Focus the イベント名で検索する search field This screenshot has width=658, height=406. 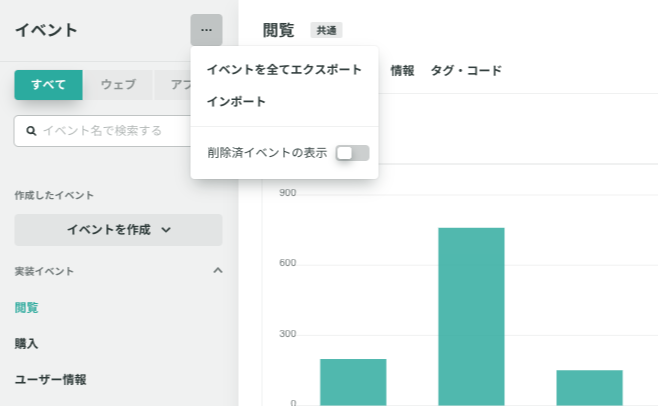[102, 131]
